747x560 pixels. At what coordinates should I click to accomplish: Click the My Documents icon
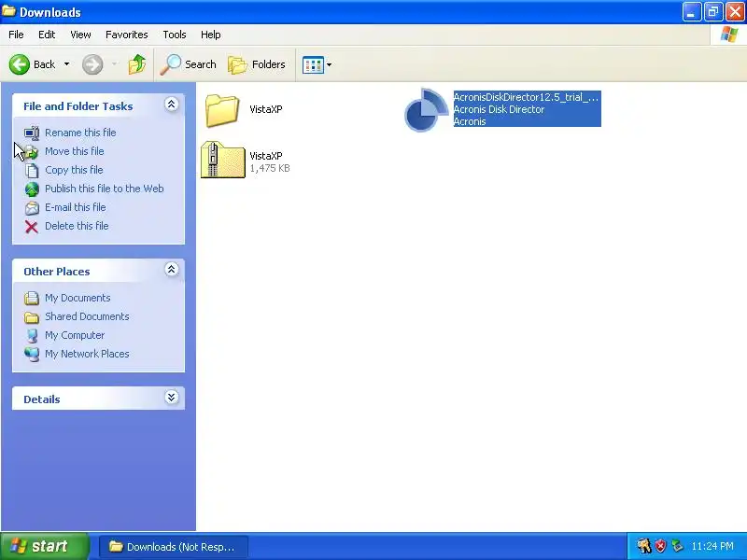click(32, 298)
